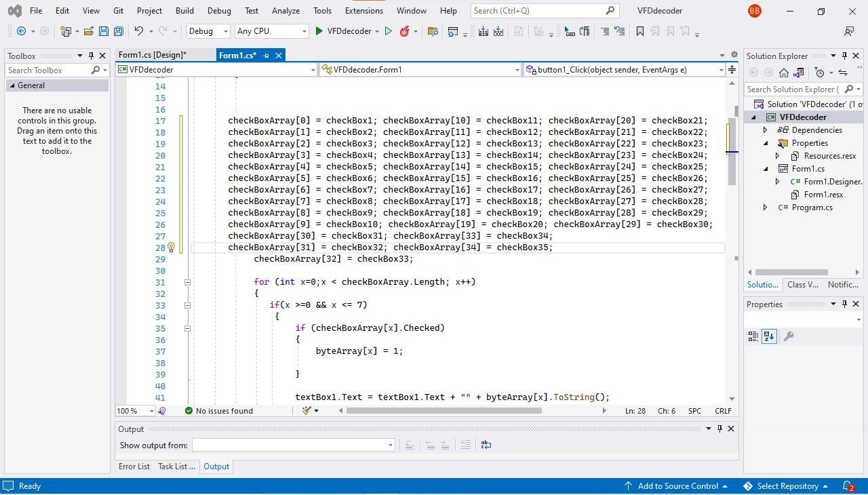868x495 pixels.
Task: Close the Form1.cs tab
Action: pos(279,56)
